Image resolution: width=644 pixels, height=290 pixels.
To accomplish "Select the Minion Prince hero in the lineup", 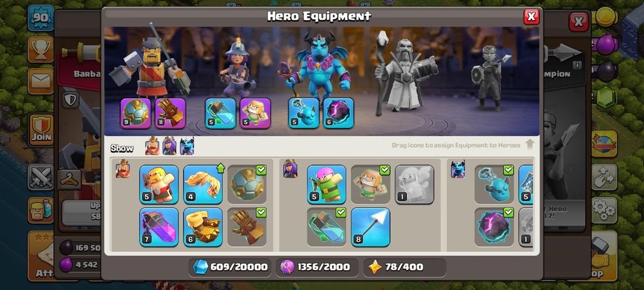I will point(320,64).
